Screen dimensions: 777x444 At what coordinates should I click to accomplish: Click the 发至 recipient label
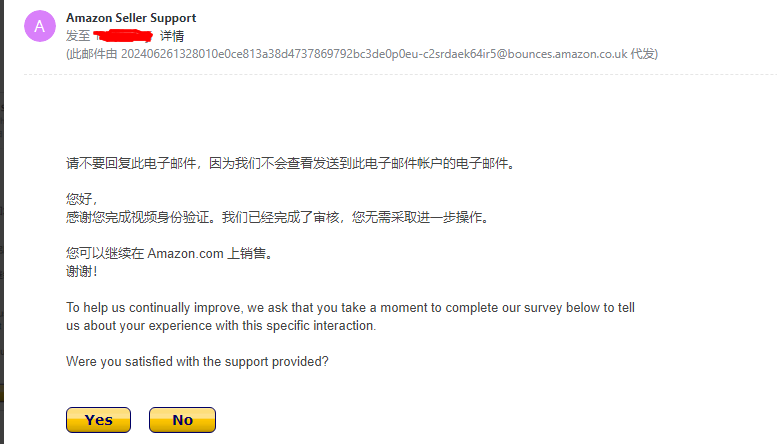pyautogui.click(x=78, y=36)
